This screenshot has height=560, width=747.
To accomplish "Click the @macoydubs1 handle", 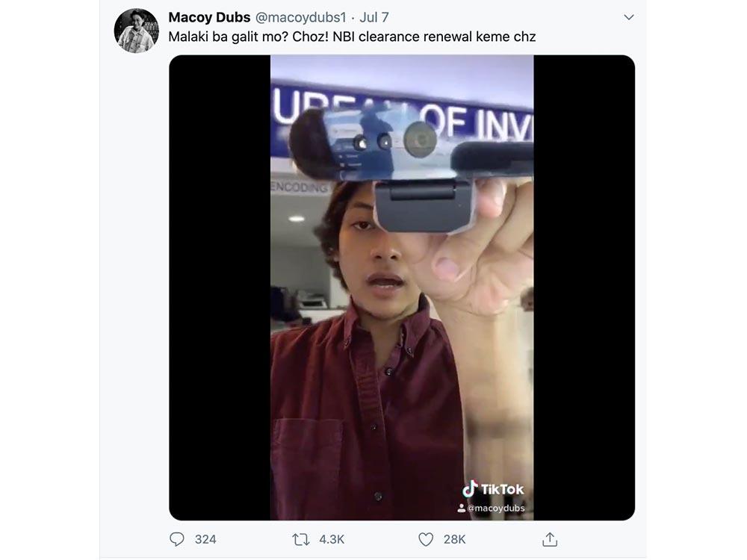I will click(x=299, y=17).
